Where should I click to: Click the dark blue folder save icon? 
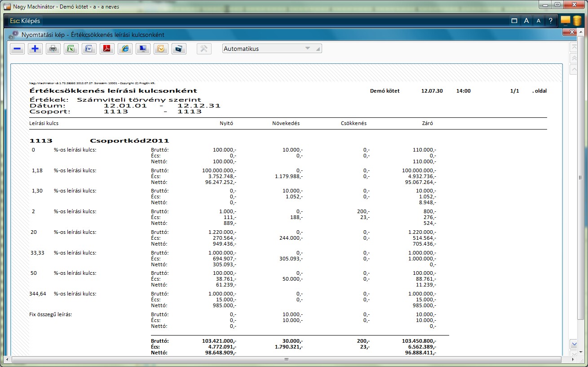coord(179,49)
